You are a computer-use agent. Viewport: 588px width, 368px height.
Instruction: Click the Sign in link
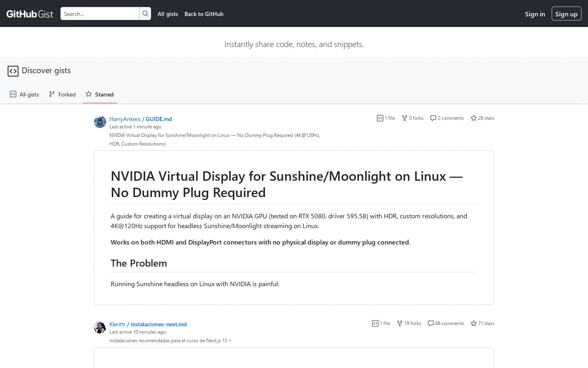coord(535,14)
